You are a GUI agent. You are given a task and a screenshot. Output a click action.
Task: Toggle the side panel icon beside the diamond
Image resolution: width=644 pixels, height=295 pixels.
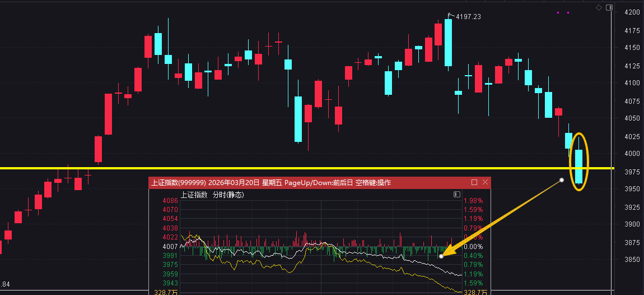(608, 7)
